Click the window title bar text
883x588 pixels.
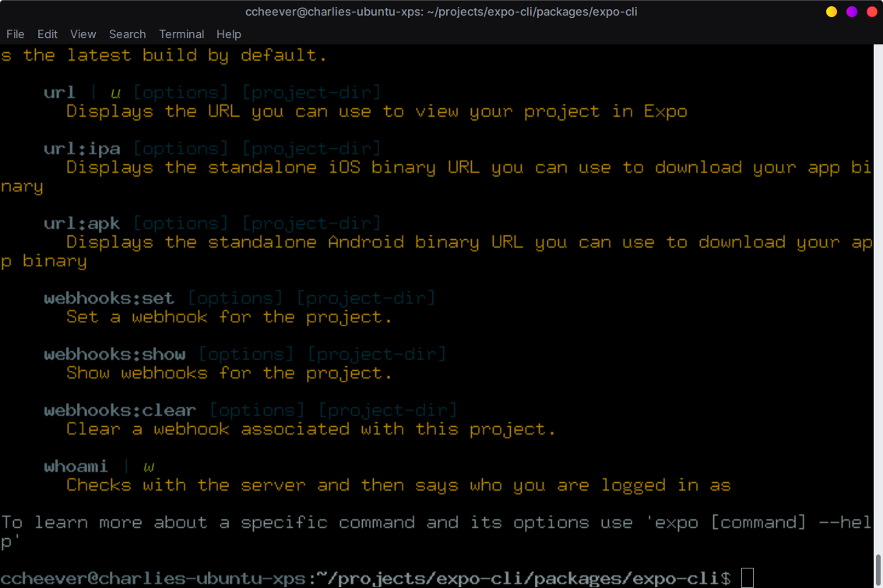pos(441,11)
